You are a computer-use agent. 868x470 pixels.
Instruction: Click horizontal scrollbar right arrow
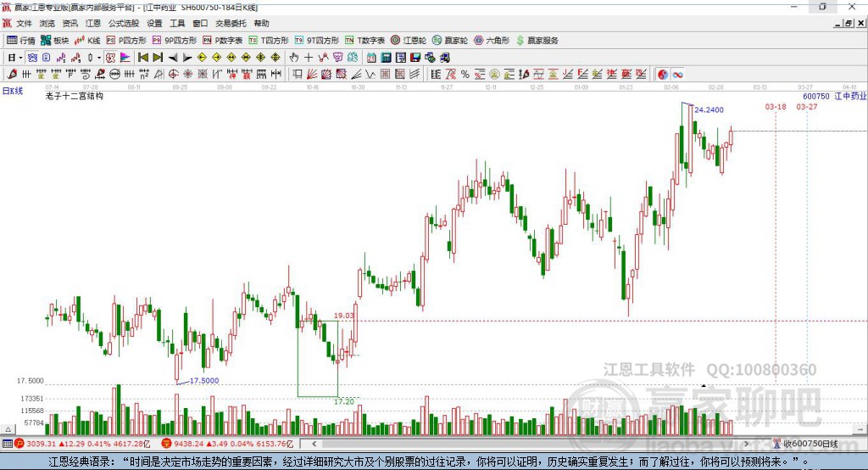click(746, 444)
